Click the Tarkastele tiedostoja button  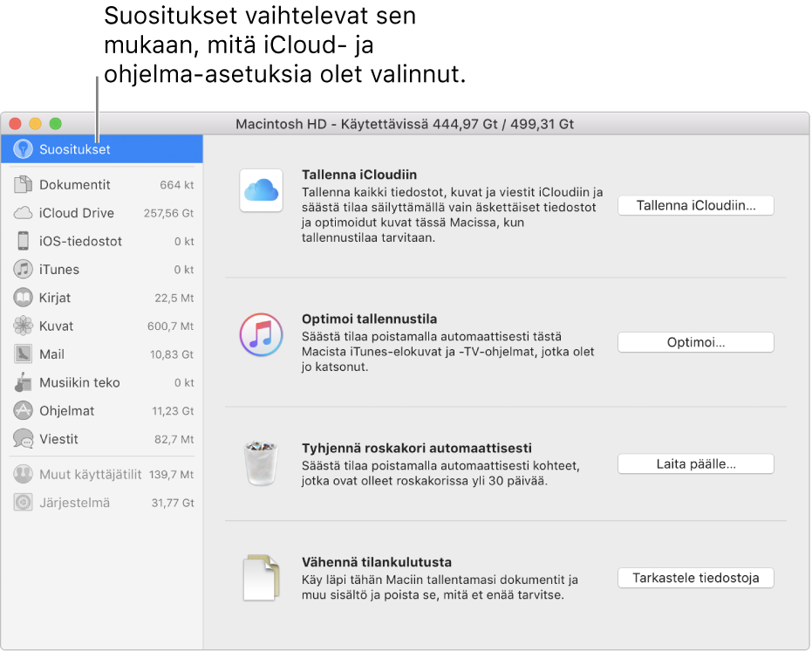(695, 578)
